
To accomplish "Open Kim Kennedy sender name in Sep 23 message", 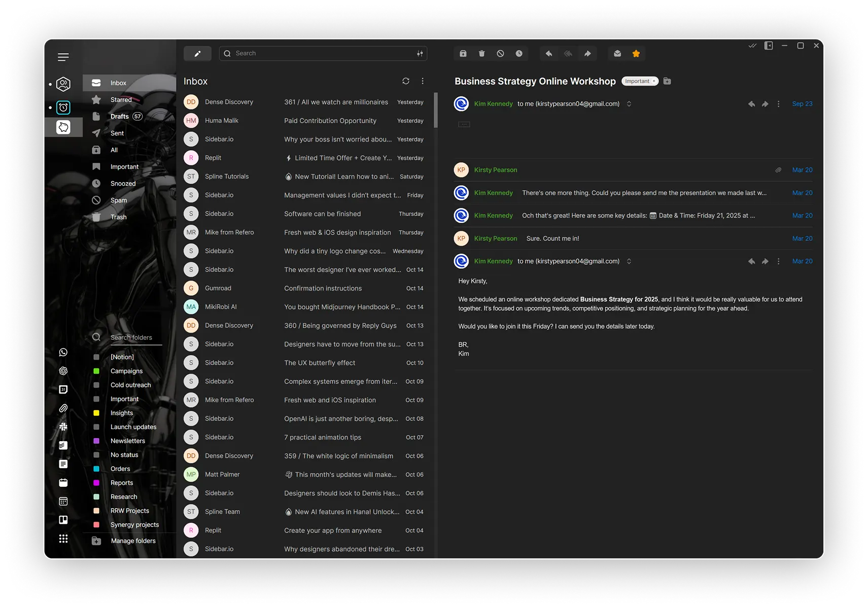I will 494,104.
